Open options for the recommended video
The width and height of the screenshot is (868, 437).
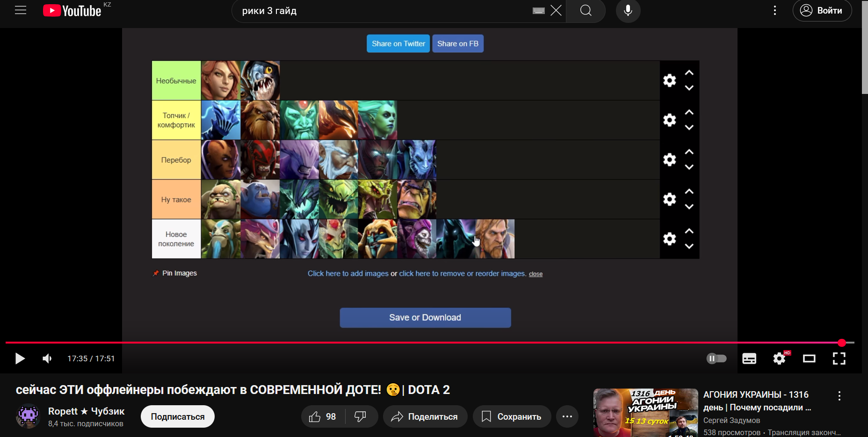(x=839, y=396)
